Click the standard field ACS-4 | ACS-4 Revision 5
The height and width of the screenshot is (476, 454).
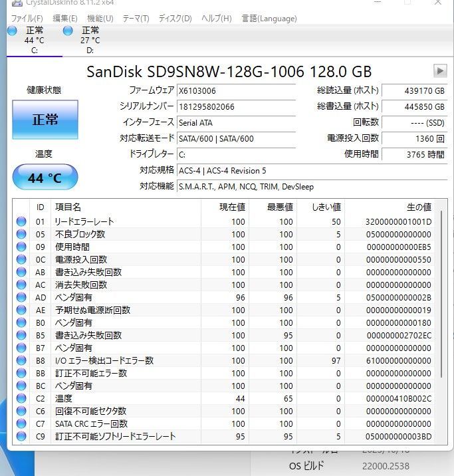312,171
